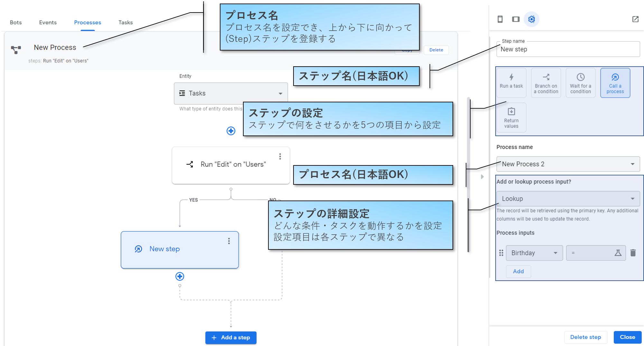
Task: Choose 'Wait for a condition' step type
Action: 580,83
